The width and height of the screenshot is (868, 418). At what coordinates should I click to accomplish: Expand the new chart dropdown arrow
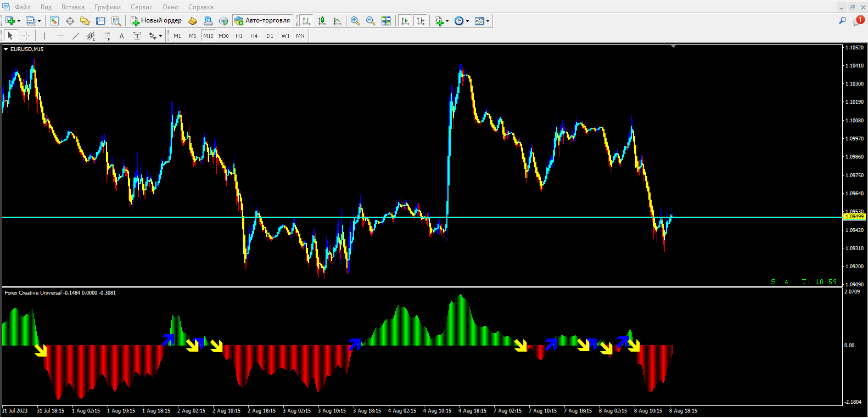pyautogui.click(x=19, y=21)
